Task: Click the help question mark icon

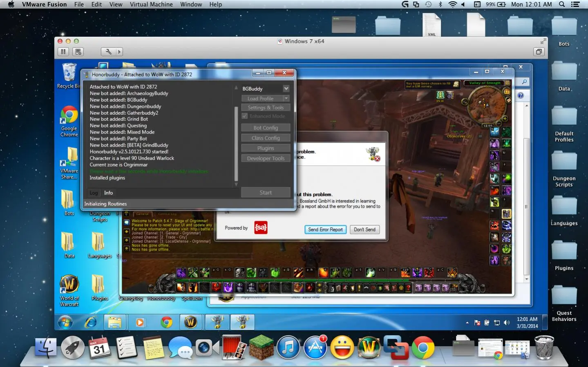Action: (521, 96)
